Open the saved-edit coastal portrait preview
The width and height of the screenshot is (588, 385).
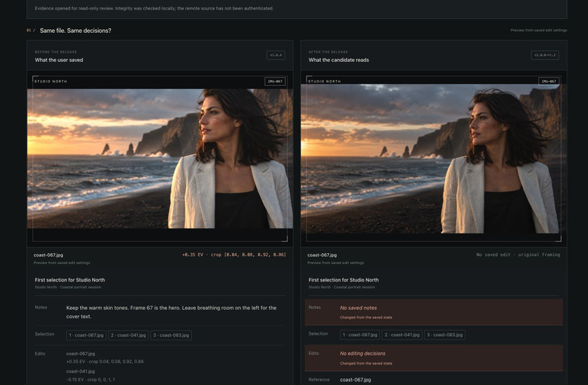(x=160, y=158)
